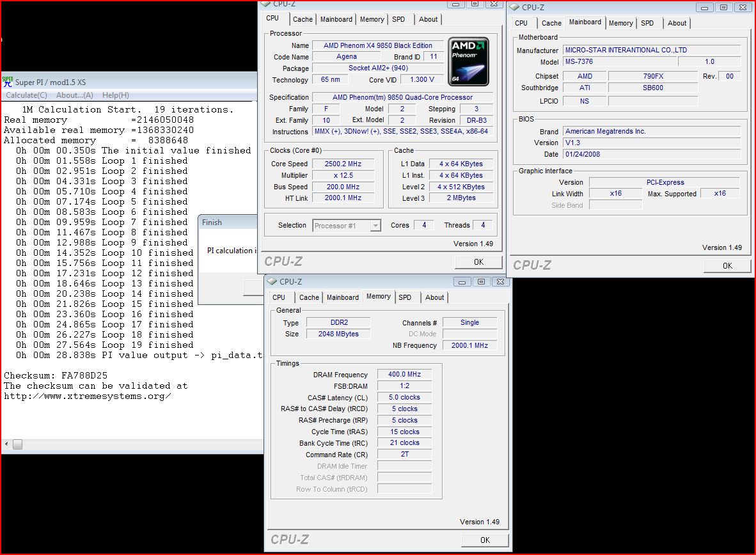Click OK in the CPU-Z CPU window

[478, 262]
